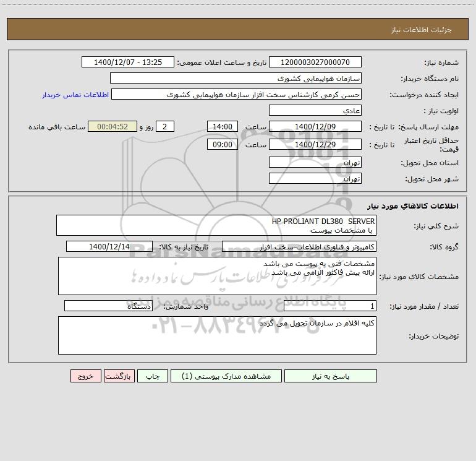Image resolution: width=476 pixels, height=461 pixels.
Task: Click description box HP PROLIANT DL380 SERVER
Action: 216,225
